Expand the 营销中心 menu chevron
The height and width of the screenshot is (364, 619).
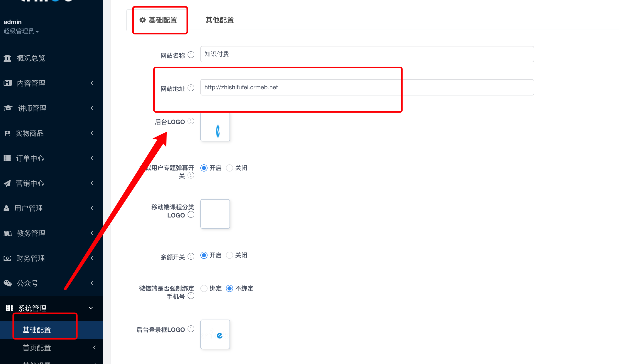click(x=92, y=183)
